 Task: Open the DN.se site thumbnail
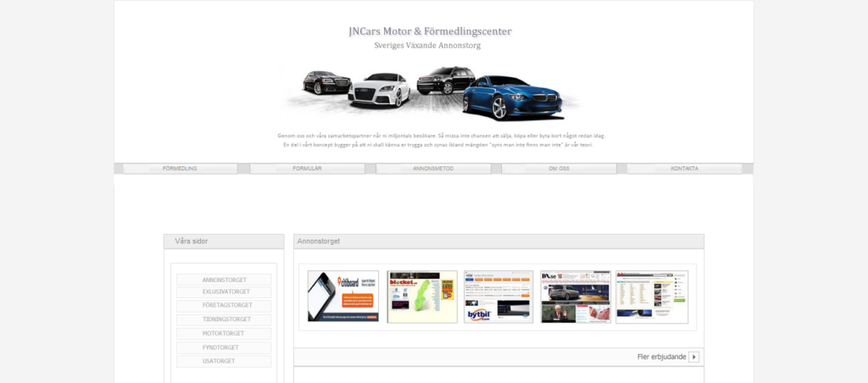click(576, 297)
